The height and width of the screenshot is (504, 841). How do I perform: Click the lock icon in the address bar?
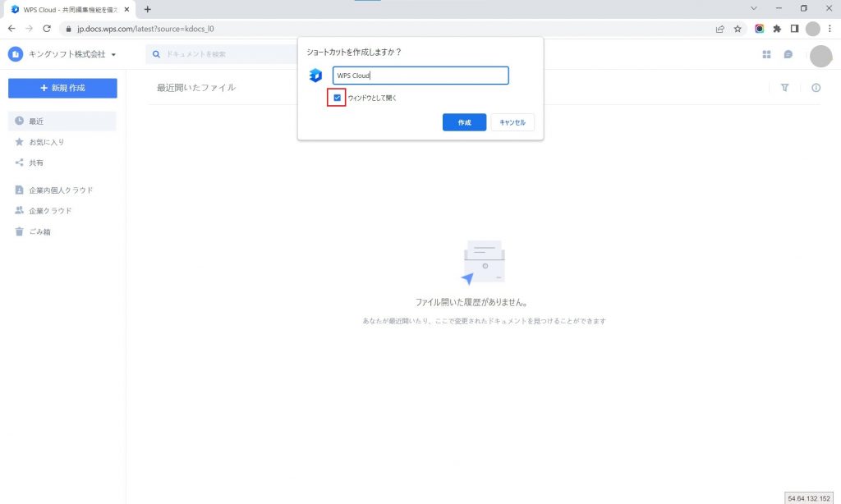[x=68, y=29]
